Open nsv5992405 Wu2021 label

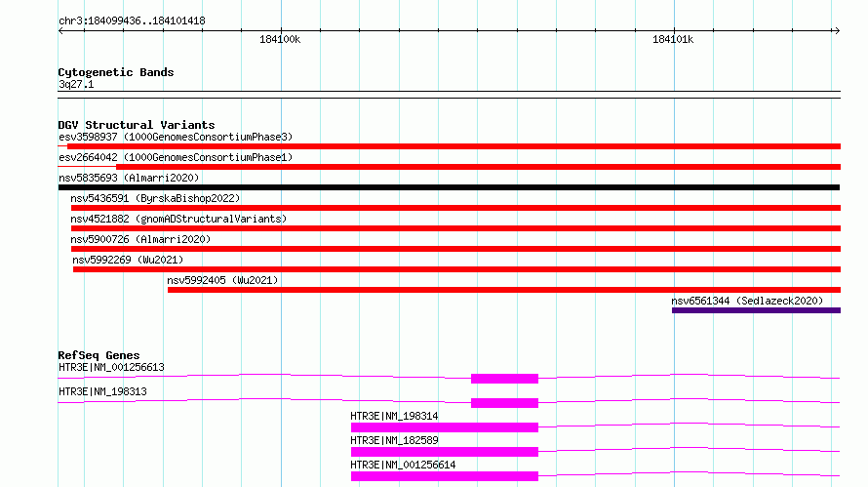(x=222, y=280)
